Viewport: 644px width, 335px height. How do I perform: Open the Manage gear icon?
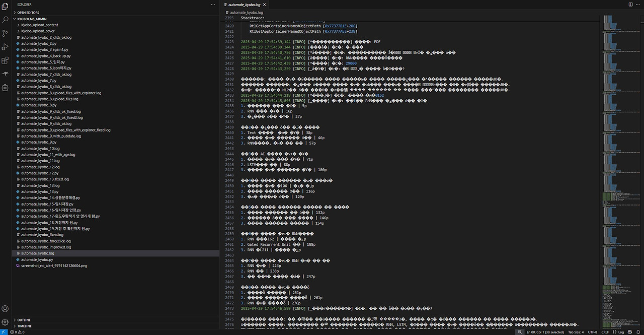point(5,322)
